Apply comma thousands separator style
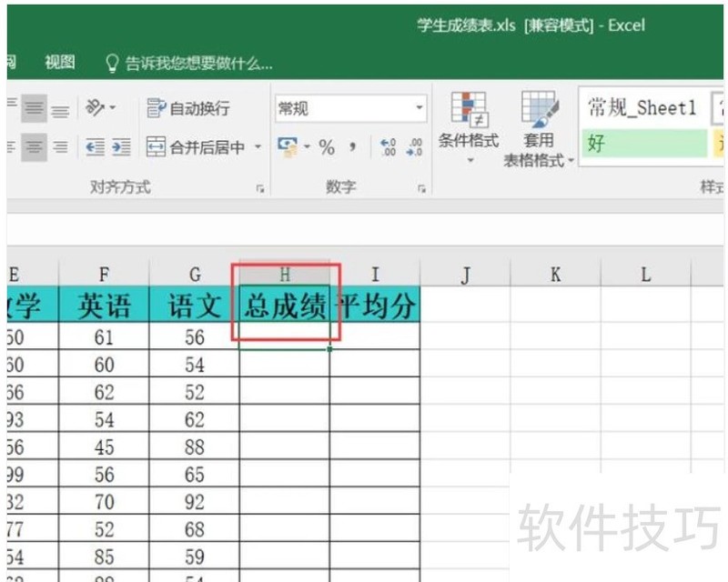Screen dimensions: 728x582 point(352,147)
